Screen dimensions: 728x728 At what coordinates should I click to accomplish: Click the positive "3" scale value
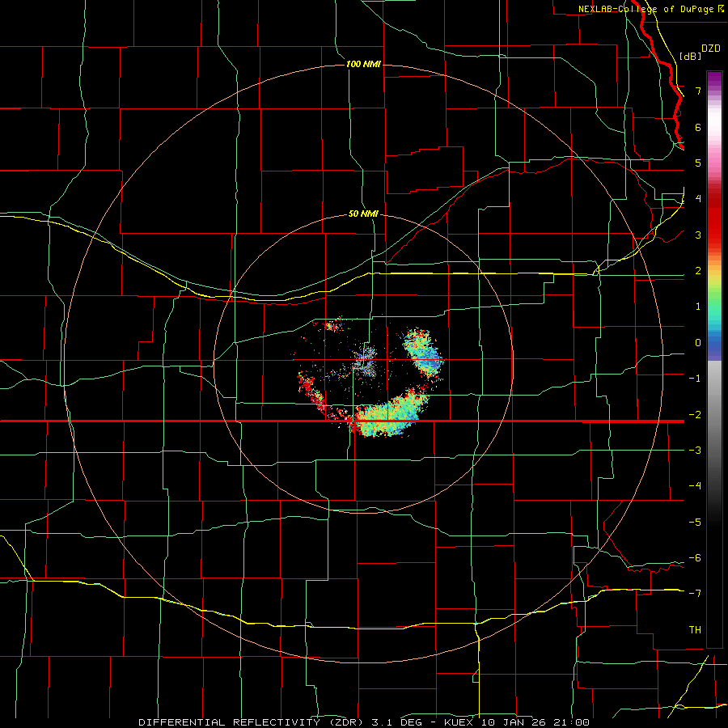coord(698,235)
